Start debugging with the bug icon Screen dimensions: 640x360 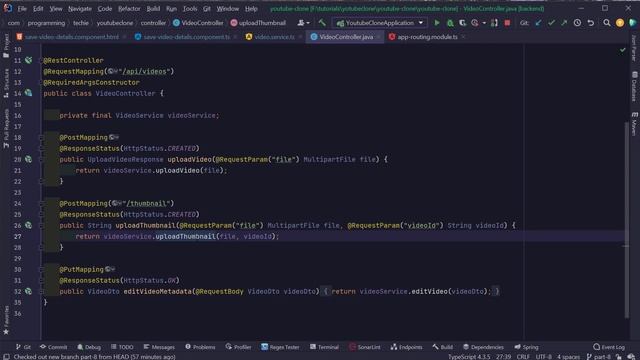pyautogui.click(x=450, y=23)
